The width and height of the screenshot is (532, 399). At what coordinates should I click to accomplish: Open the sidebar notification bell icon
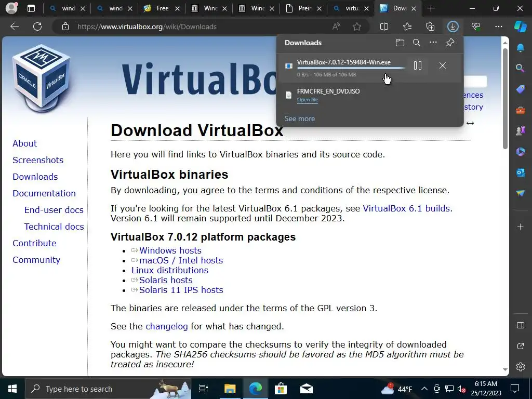521,48
